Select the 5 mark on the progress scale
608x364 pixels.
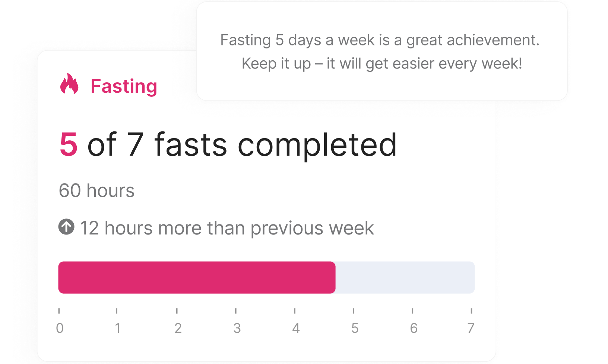pos(355,328)
